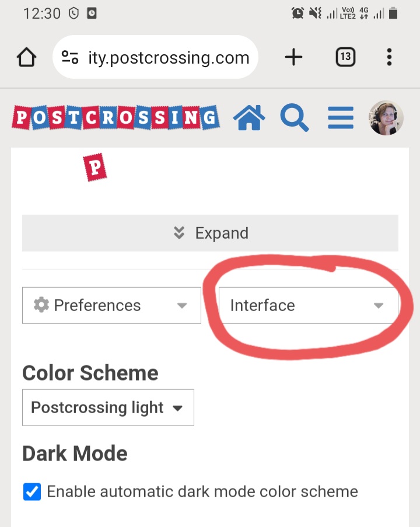
Task: Open the browser three-dot menu
Action: [389, 57]
